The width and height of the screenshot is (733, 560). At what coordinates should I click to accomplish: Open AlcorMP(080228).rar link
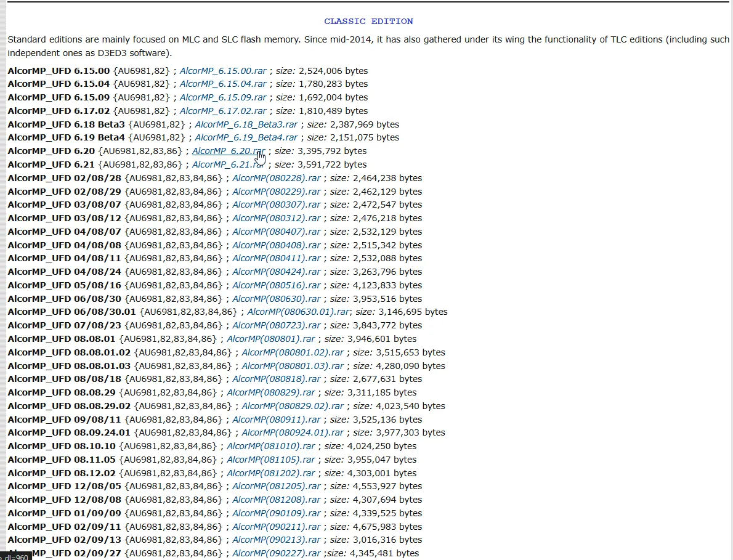(x=277, y=179)
